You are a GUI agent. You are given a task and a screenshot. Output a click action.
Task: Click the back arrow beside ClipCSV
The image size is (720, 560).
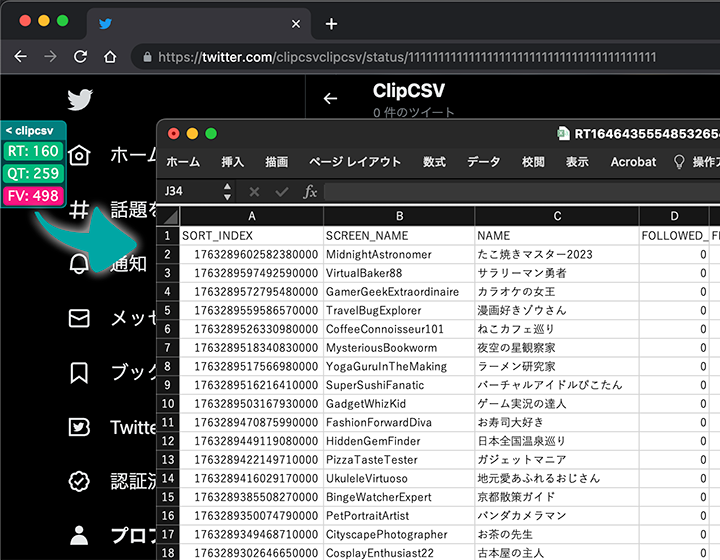[x=331, y=98]
